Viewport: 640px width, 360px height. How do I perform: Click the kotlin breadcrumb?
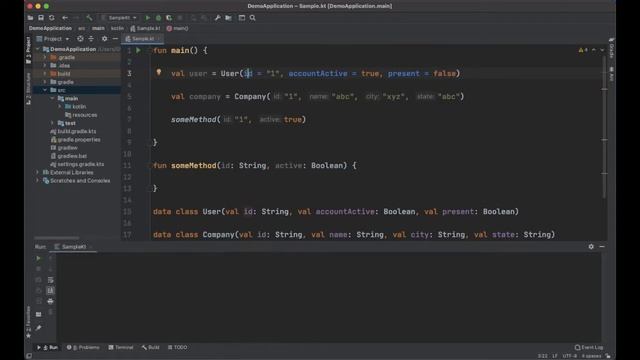(117, 29)
